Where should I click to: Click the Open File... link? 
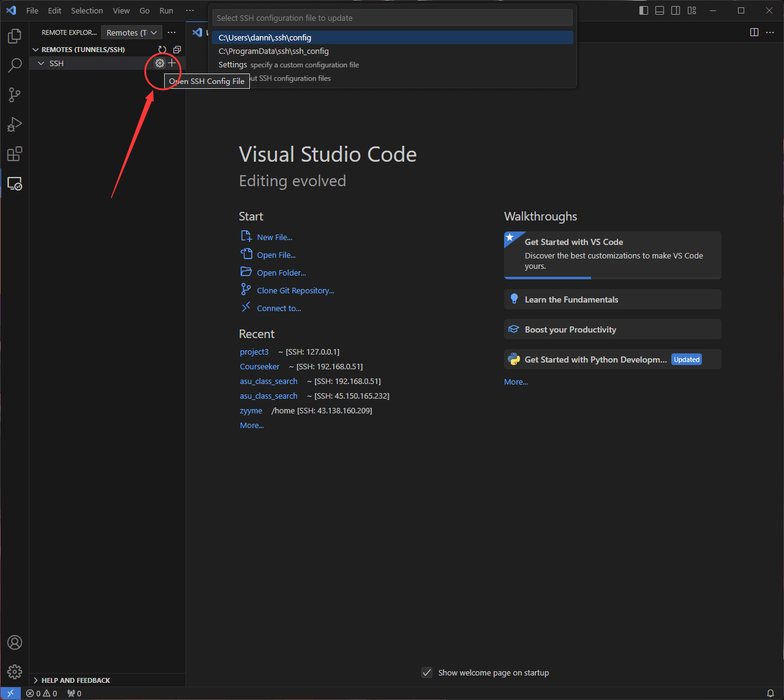(x=276, y=255)
